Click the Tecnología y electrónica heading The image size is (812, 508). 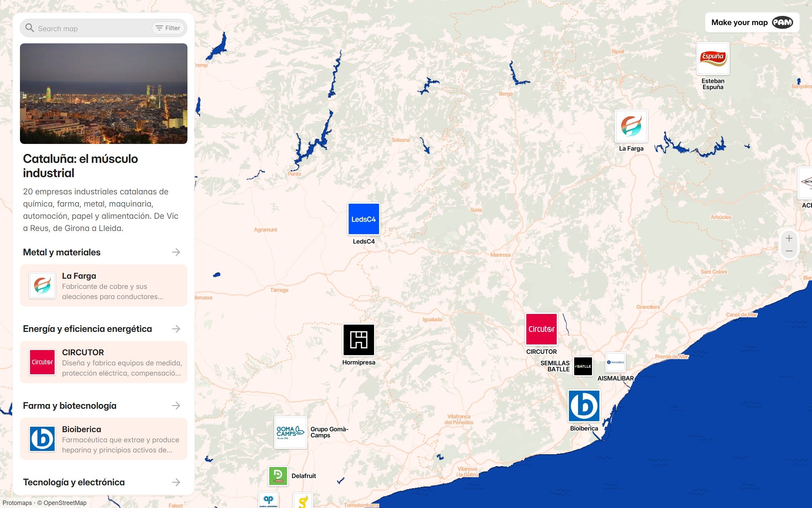(74, 482)
